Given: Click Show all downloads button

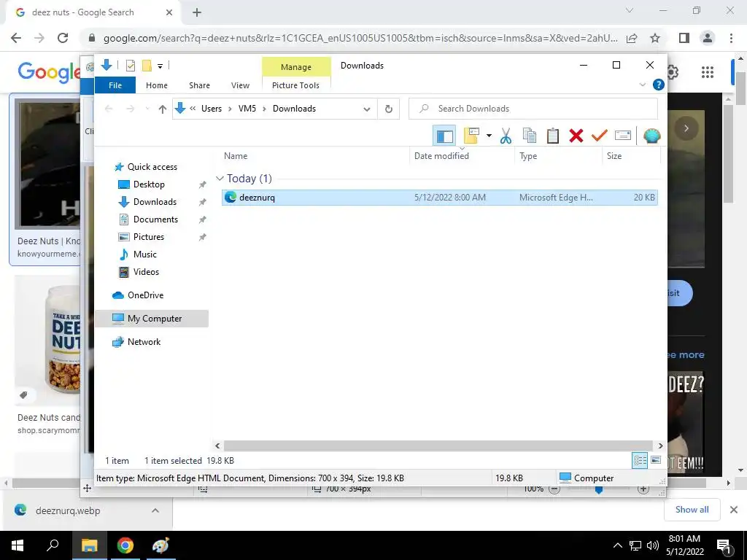Looking at the screenshot, I should pyautogui.click(x=692, y=510).
